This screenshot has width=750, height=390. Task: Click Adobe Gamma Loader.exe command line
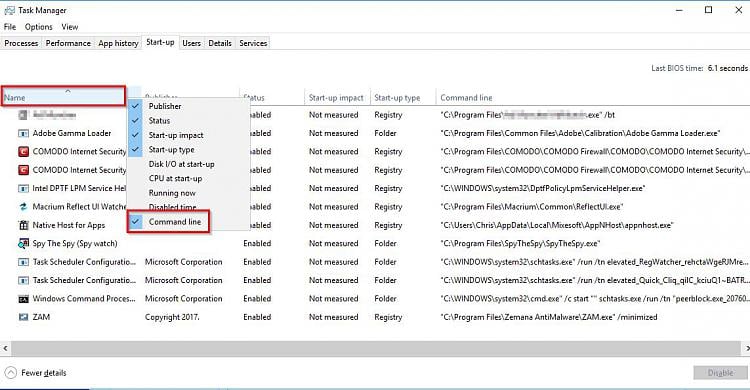click(580, 134)
